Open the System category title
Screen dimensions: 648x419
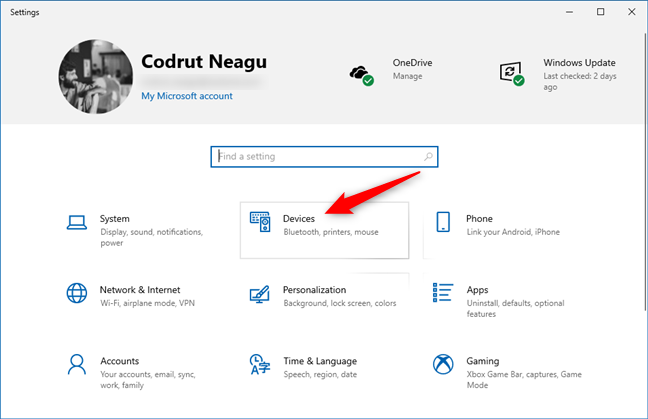click(x=114, y=219)
